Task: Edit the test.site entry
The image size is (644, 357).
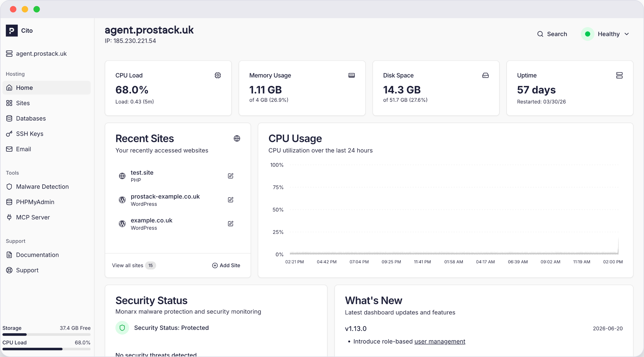Action: tap(231, 176)
